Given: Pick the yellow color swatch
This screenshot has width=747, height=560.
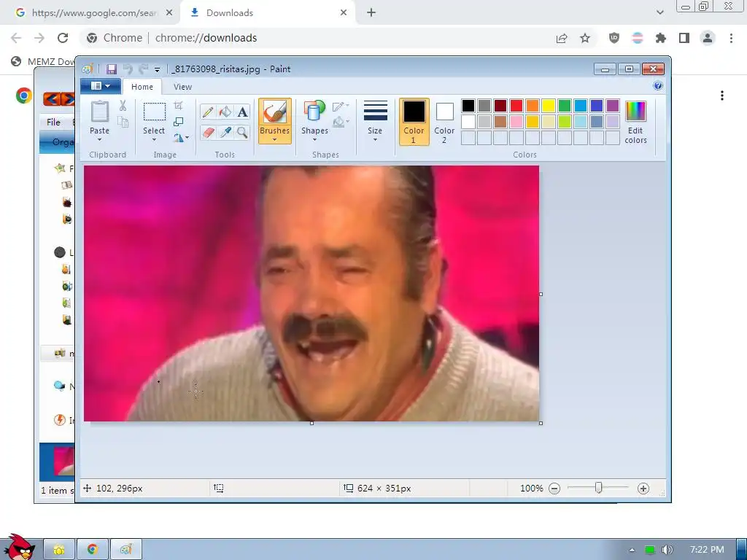Looking at the screenshot, I should [x=549, y=106].
